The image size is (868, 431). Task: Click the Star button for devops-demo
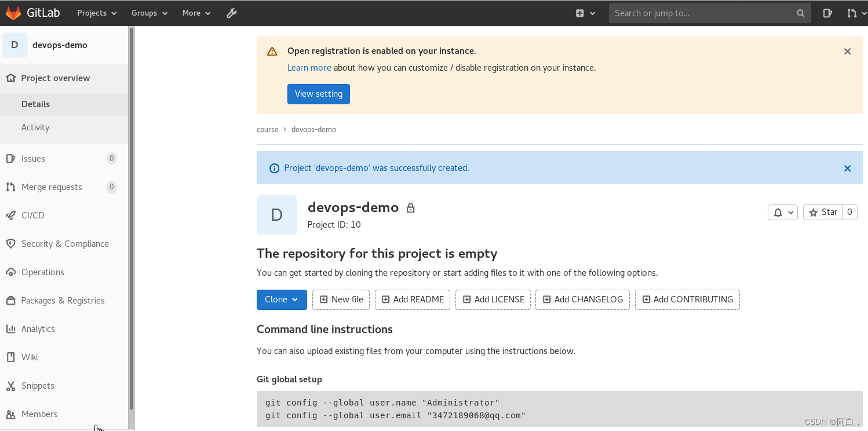[823, 212]
